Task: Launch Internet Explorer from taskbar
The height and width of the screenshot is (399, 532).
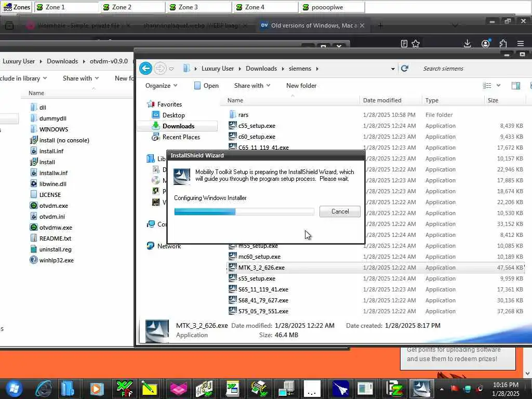Action: point(44,389)
